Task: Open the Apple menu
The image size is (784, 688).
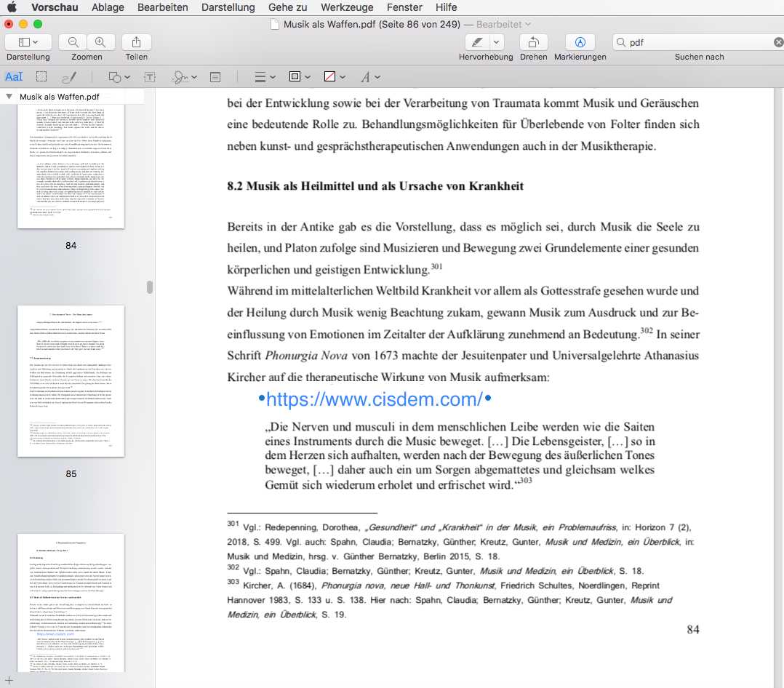Action: coord(12,7)
